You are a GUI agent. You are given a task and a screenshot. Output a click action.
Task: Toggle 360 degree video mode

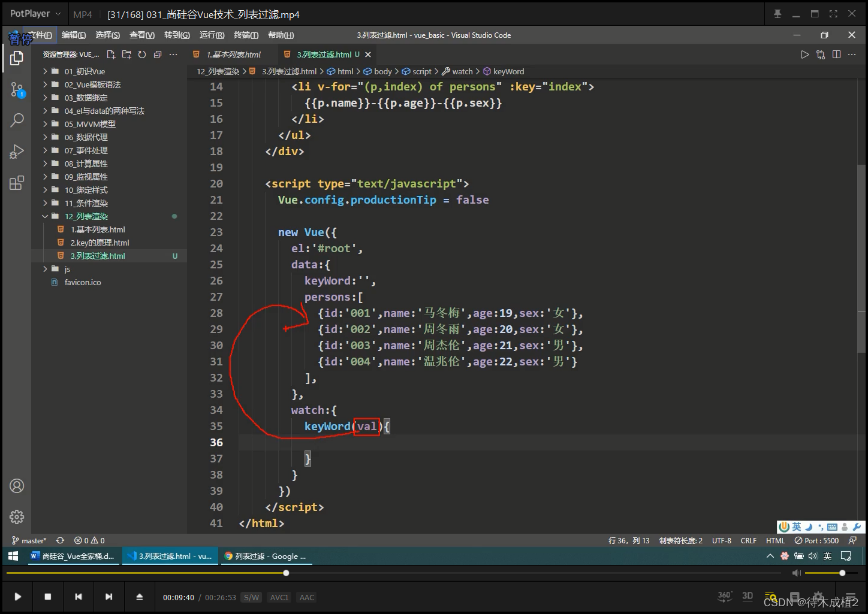tap(725, 596)
